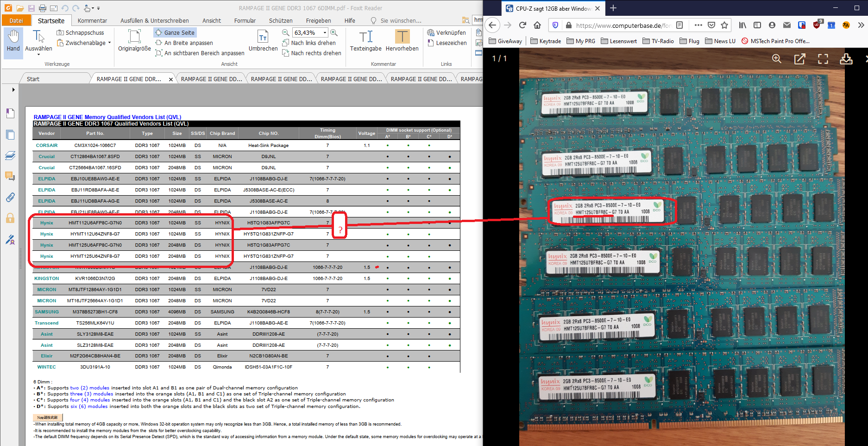Click the Firefox address bar URL
The height and width of the screenshot is (446, 868).
click(x=623, y=25)
